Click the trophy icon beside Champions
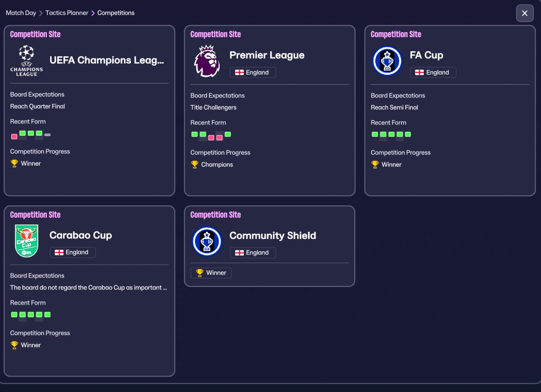 194,164
